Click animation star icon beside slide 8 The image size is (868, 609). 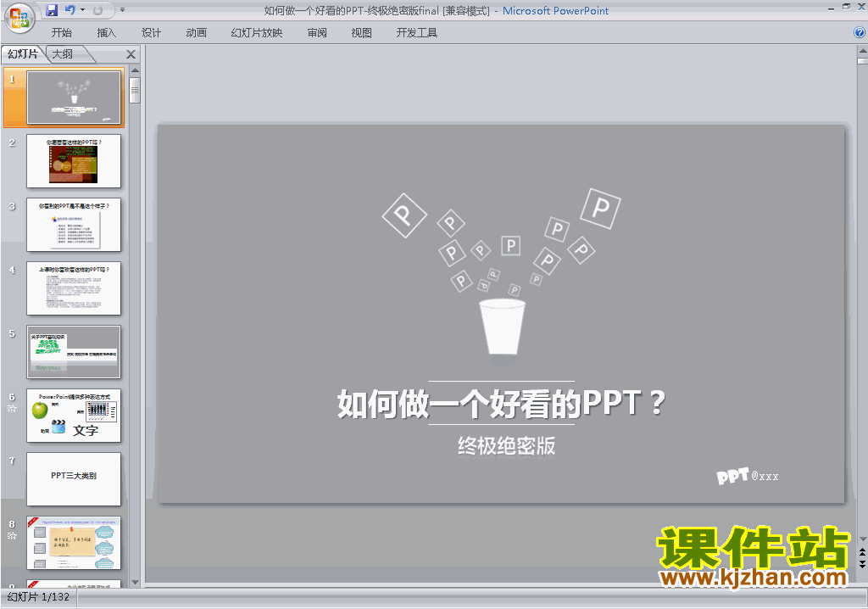pyautogui.click(x=12, y=536)
